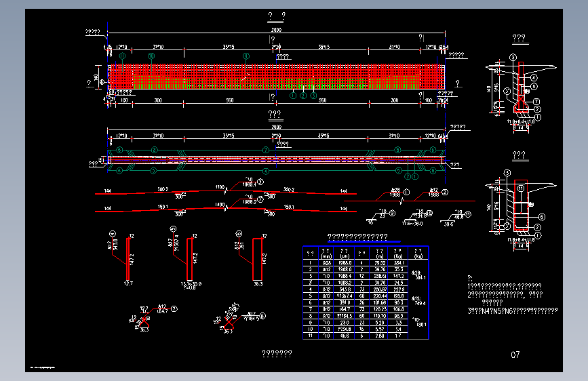Select circled 6 in lower cross-section
This screenshot has height=381, width=588.
[x=541, y=217]
